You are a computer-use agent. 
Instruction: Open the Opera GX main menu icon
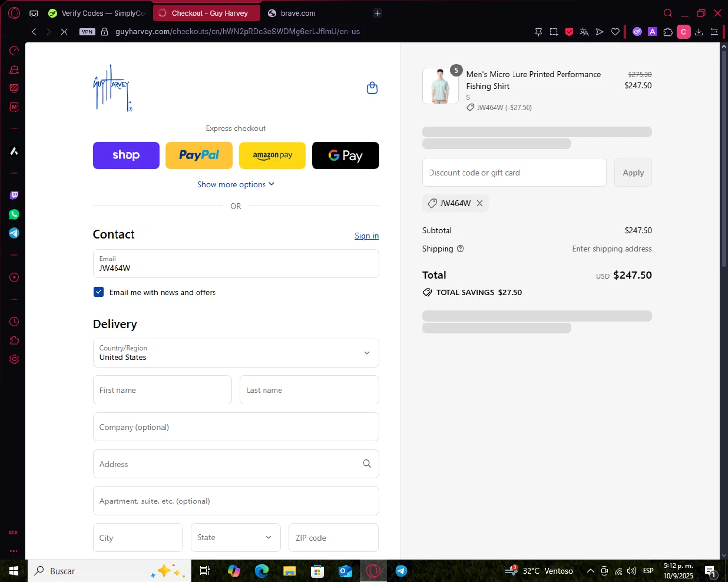click(14, 13)
